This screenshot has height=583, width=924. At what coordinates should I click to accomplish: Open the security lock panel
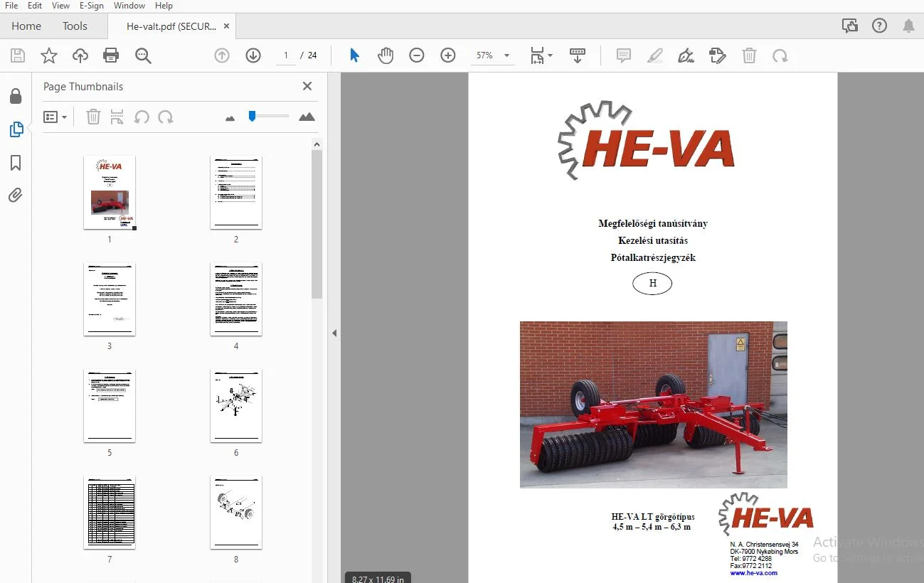[16, 96]
